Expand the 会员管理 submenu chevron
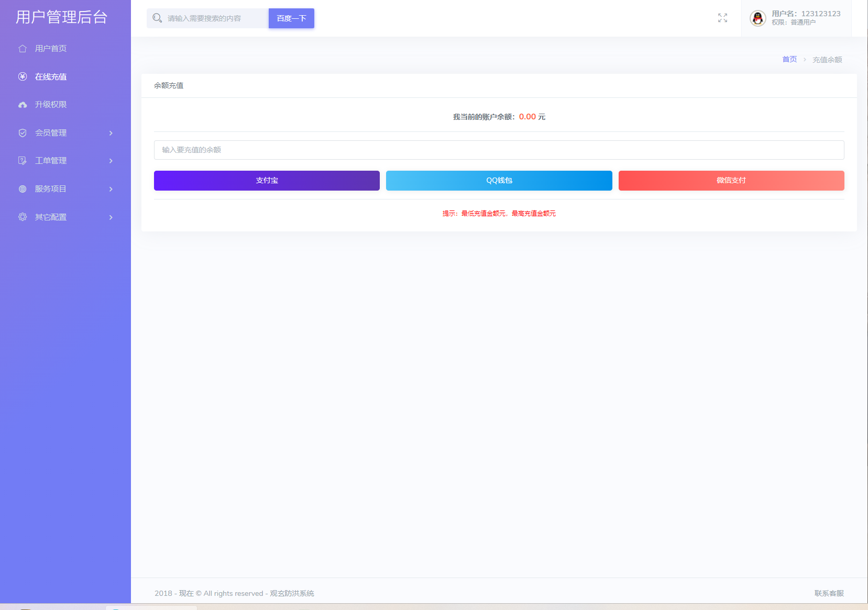 (111, 133)
